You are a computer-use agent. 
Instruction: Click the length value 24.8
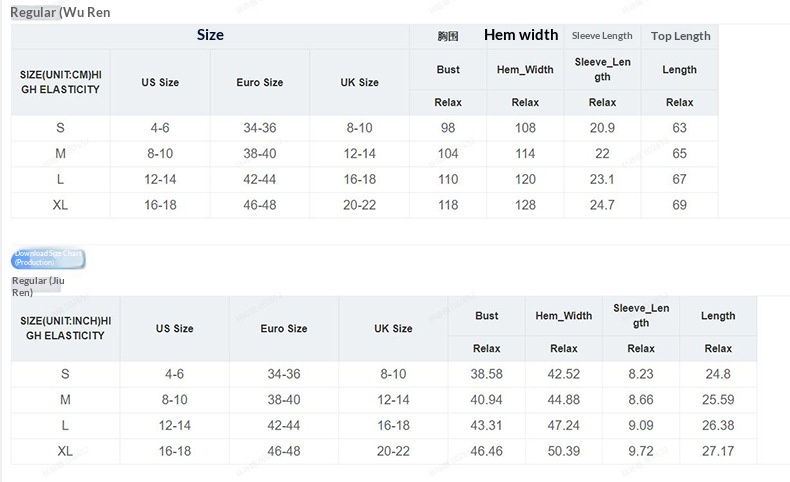(x=718, y=374)
